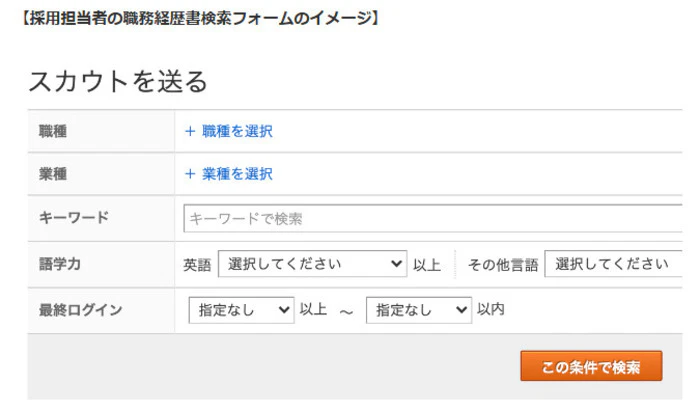Viewport: 700px width, 411px height.
Task: Click the スカウトを送る heading
Action: [118, 81]
